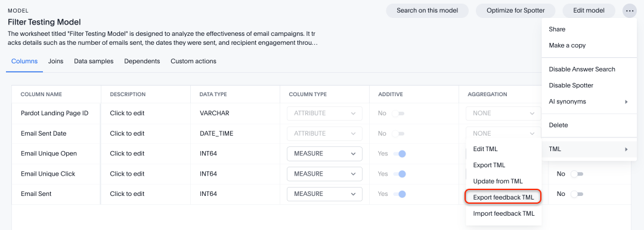
Task: Switch to the Joins tab
Action: [x=56, y=62]
